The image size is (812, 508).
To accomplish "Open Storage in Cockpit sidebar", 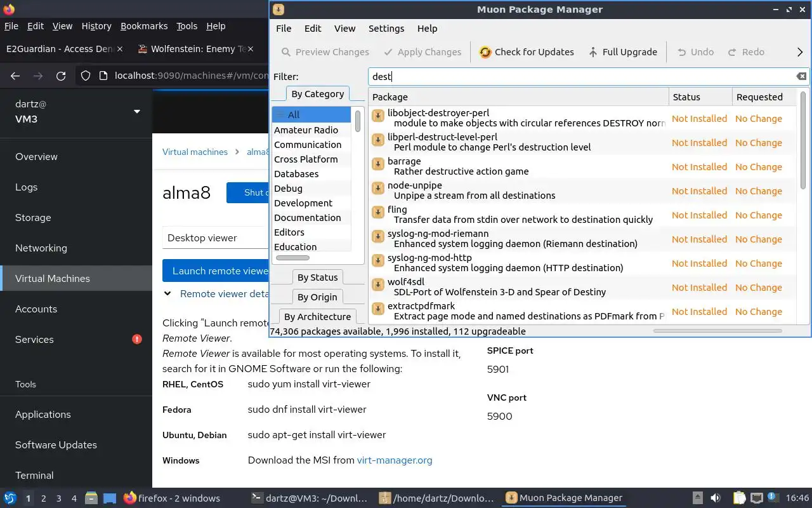I will coord(76,218).
